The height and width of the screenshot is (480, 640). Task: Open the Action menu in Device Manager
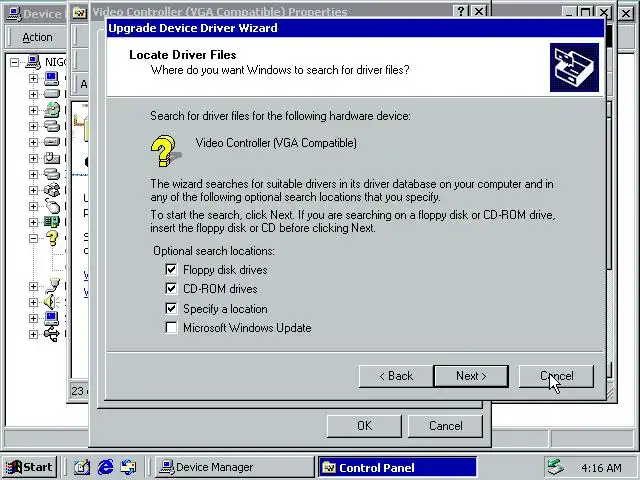point(37,37)
